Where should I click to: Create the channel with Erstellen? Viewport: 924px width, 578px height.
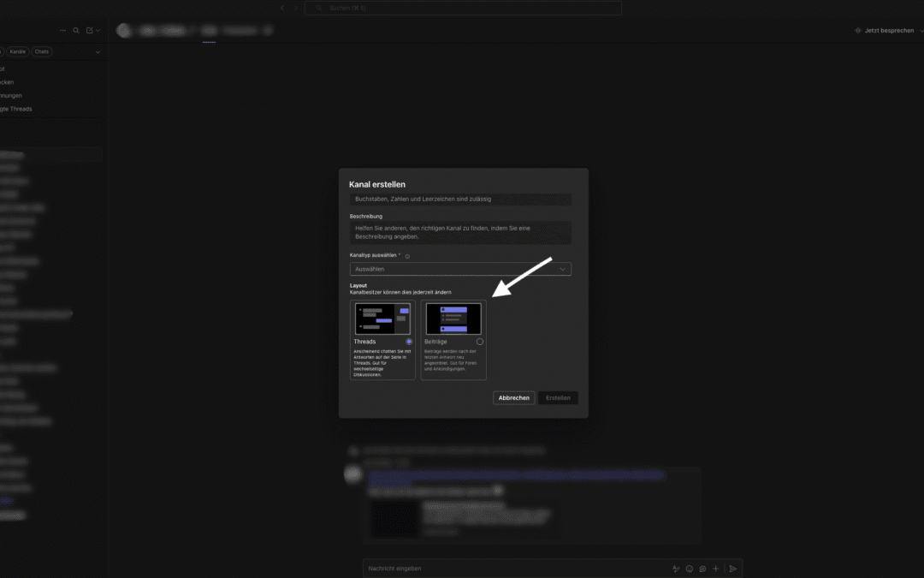pyautogui.click(x=558, y=397)
